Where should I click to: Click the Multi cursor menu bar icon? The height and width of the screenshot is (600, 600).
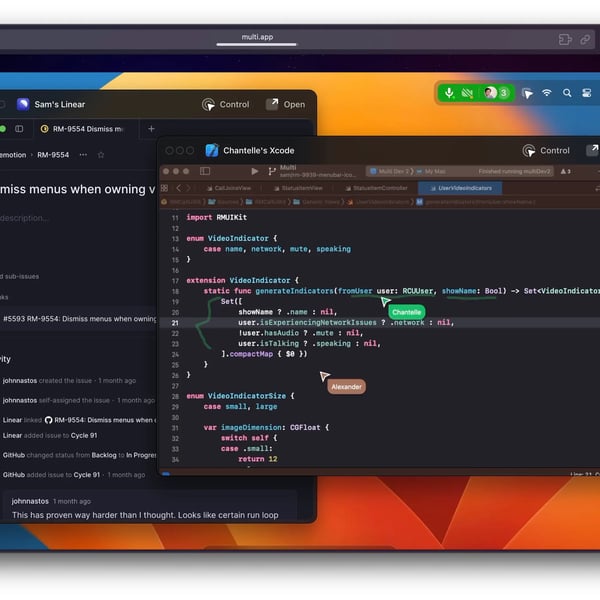(528, 93)
